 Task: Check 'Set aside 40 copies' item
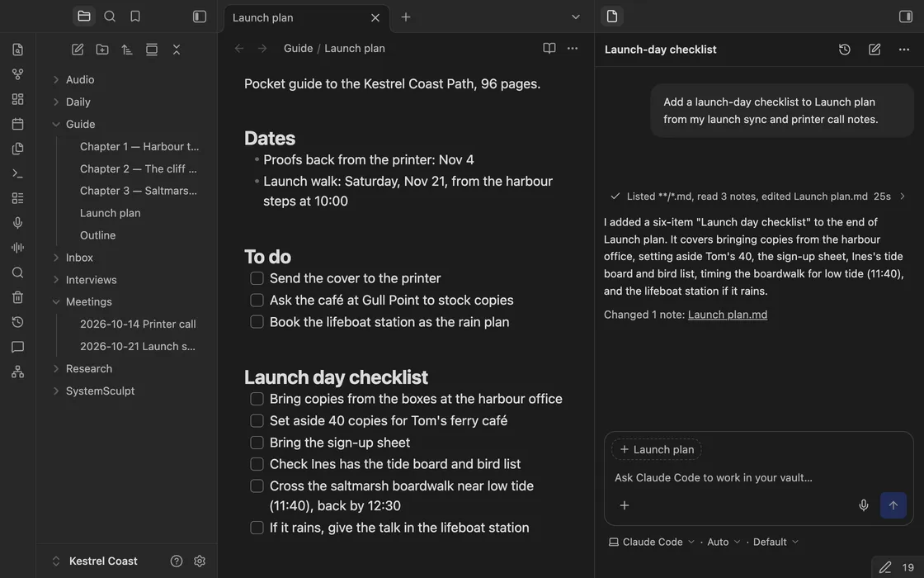click(x=257, y=420)
